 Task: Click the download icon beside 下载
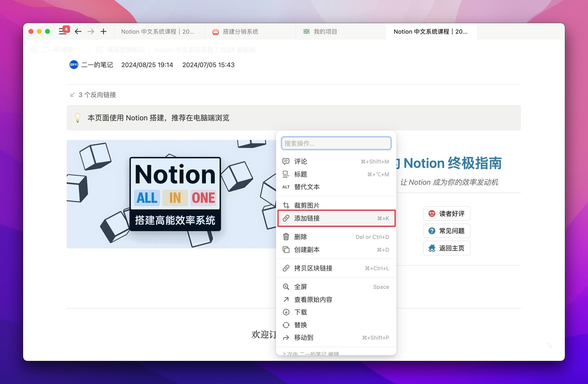coord(286,312)
